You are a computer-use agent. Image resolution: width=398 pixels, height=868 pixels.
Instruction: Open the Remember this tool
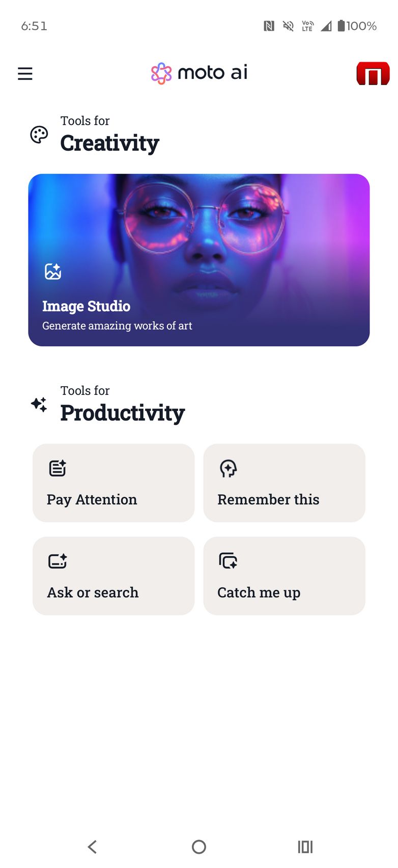(284, 483)
